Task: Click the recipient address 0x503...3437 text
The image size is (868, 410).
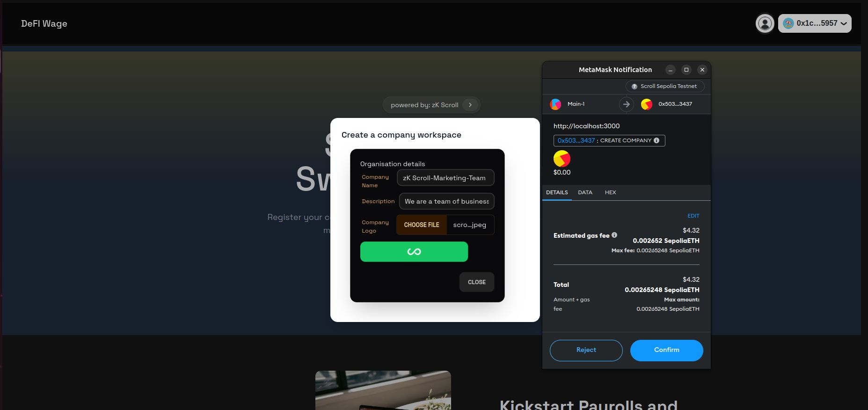Action: pos(675,104)
